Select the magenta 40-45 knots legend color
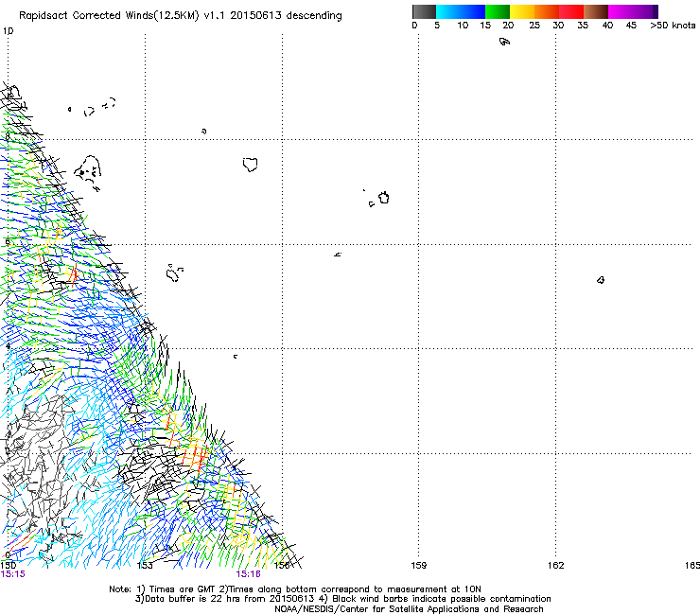This screenshot has height=615, width=700. pyautogui.click(x=621, y=11)
